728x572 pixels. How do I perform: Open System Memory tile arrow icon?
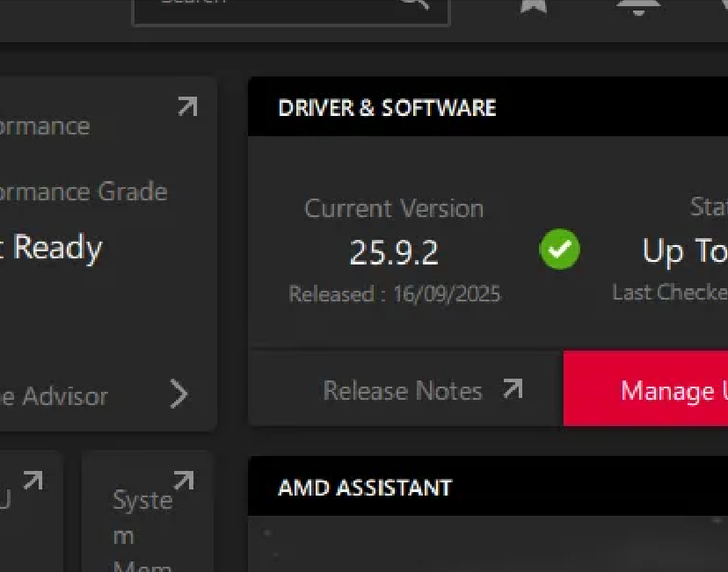184,480
